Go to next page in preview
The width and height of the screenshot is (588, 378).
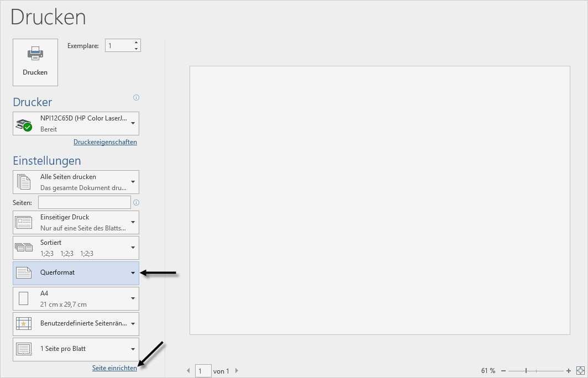(237, 371)
